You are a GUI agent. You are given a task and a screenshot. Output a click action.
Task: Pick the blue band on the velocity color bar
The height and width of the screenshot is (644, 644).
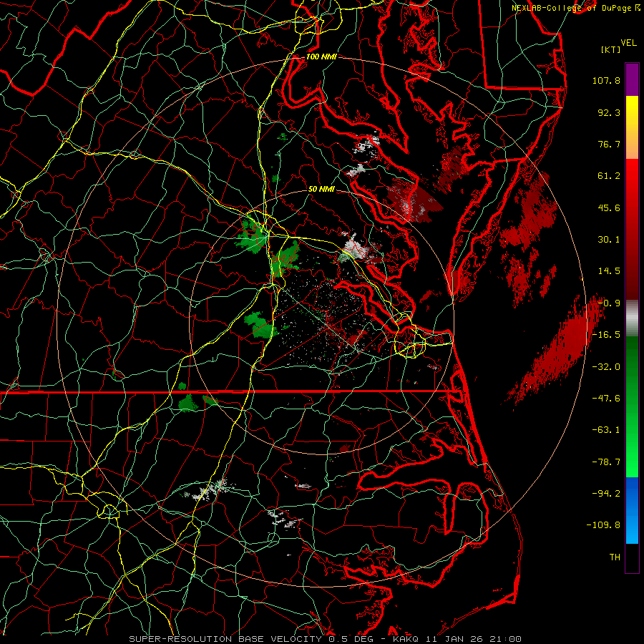[632, 510]
